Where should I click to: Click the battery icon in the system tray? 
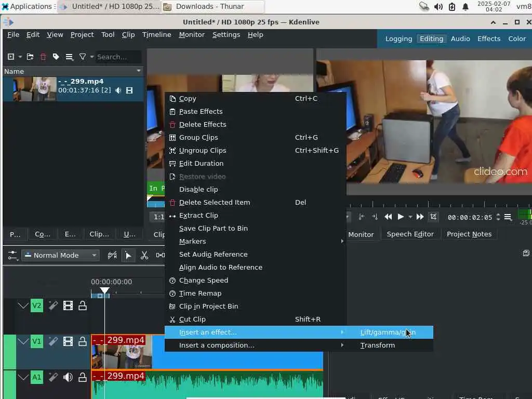click(x=452, y=7)
